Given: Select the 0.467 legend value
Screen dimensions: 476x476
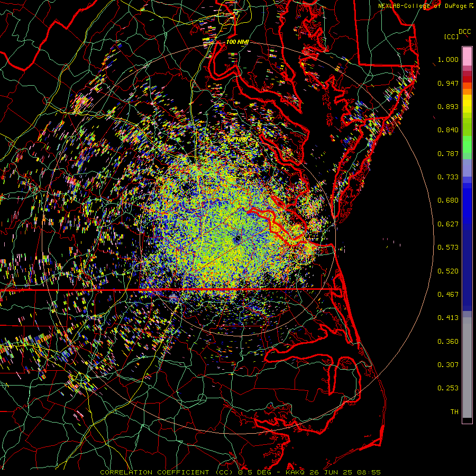Looking at the screenshot, I should (448, 295).
